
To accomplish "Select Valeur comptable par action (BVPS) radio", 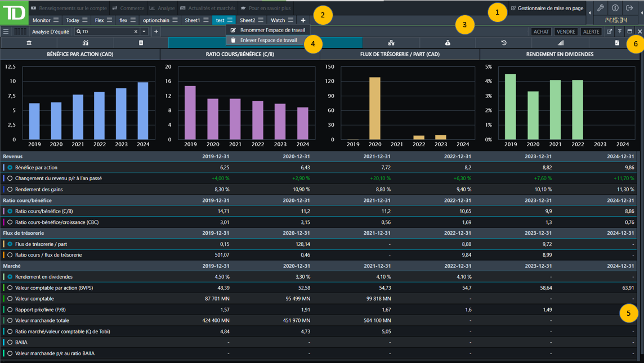I will (x=10, y=288).
